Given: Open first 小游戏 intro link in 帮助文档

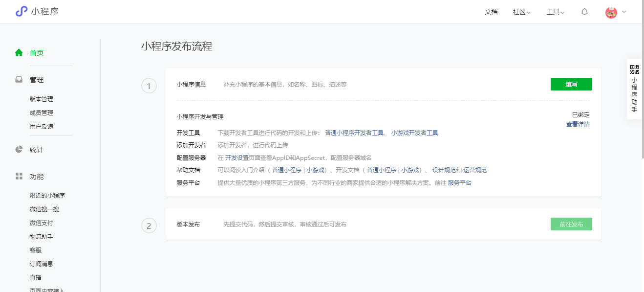Looking at the screenshot, I should click(x=316, y=170).
